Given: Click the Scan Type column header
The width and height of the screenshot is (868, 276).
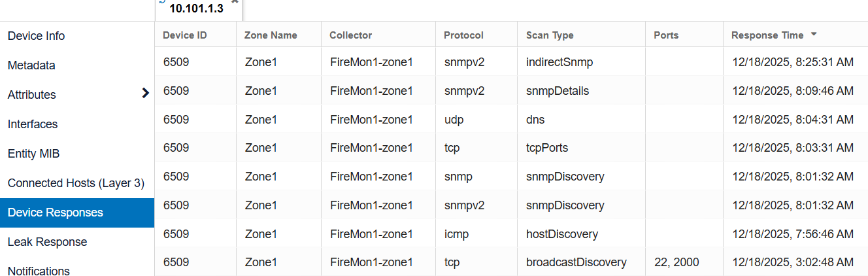Looking at the screenshot, I should pyautogui.click(x=550, y=35).
